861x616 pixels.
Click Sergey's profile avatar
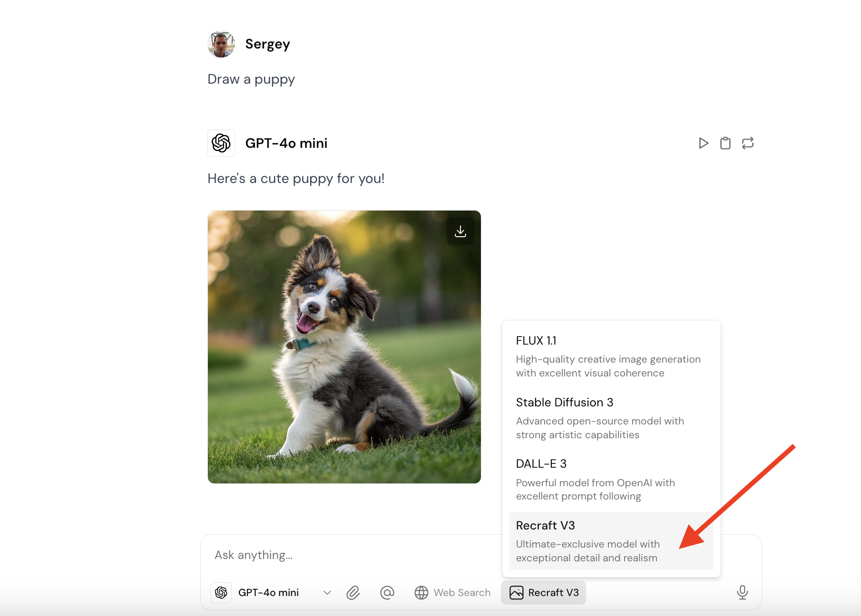tap(221, 44)
